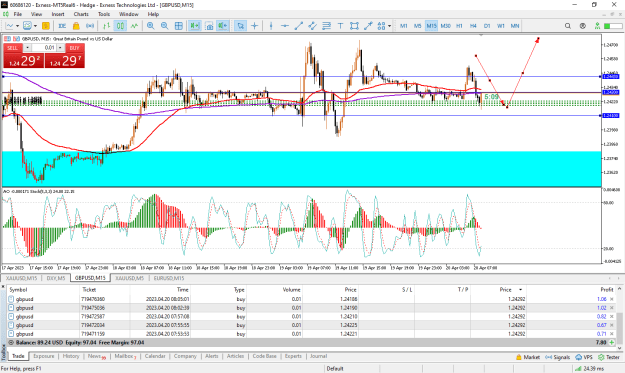This screenshot has height=373, width=625.
Task: Select the text label T tool
Action: 340,26
